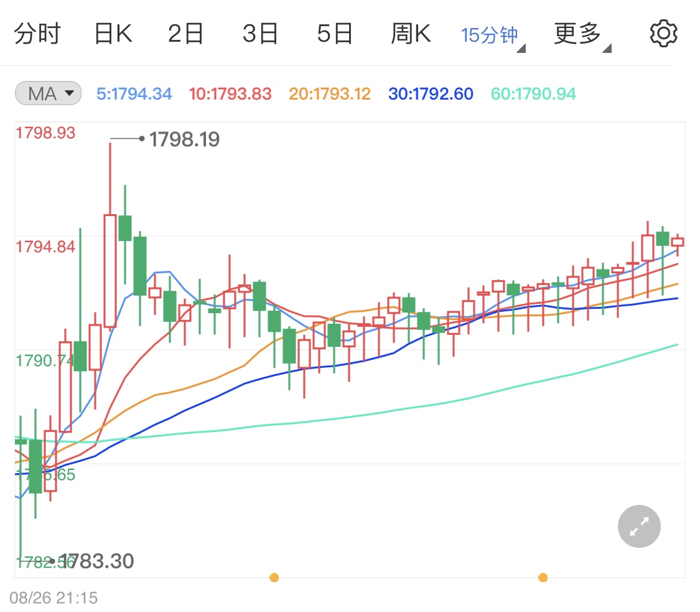Expand chart to fullscreen with arrows button
700x612 pixels.
coord(639,526)
